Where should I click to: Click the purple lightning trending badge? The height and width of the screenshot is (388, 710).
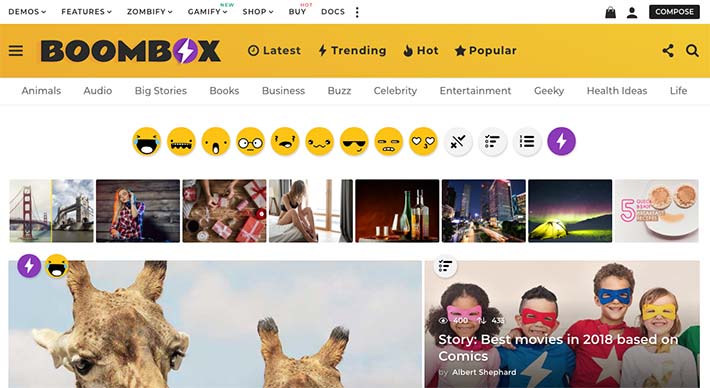click(561, 142)
